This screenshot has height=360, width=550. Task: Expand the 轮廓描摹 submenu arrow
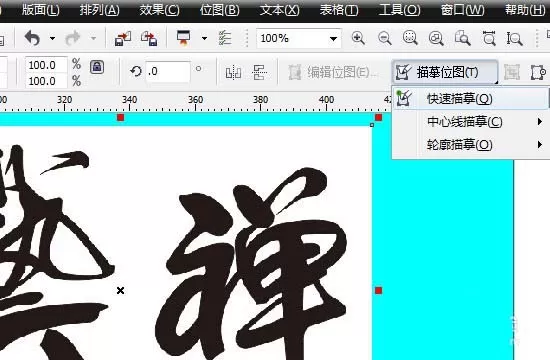(x=539, y=145)
